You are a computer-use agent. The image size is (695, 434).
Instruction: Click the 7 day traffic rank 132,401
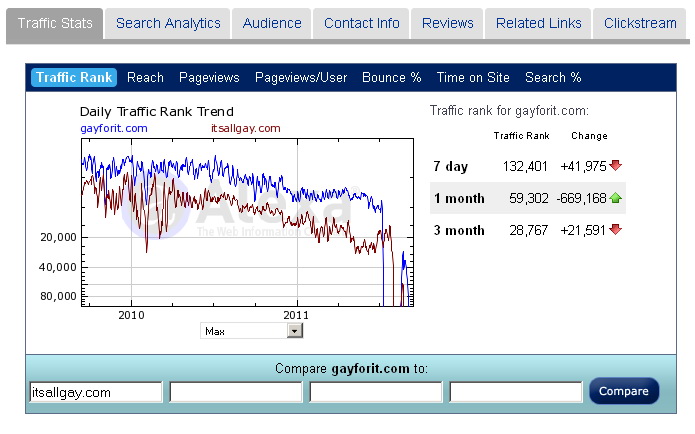click(525, 166)
